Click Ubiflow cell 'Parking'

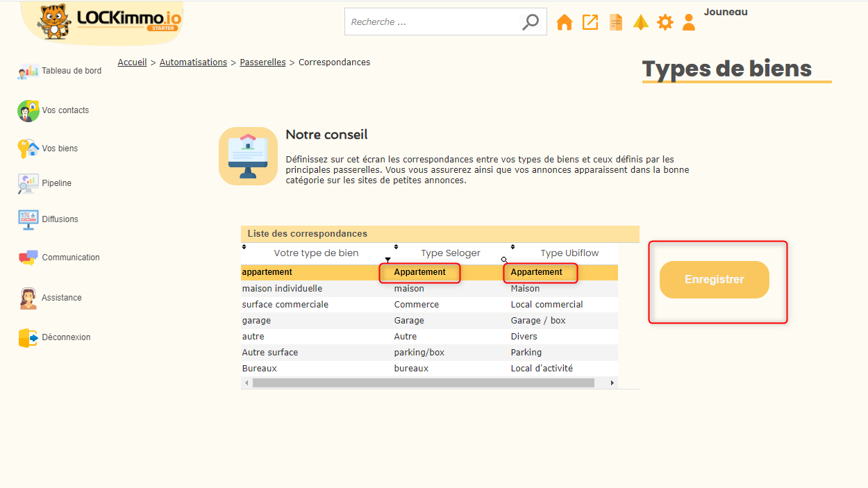[x=526, y=353]
